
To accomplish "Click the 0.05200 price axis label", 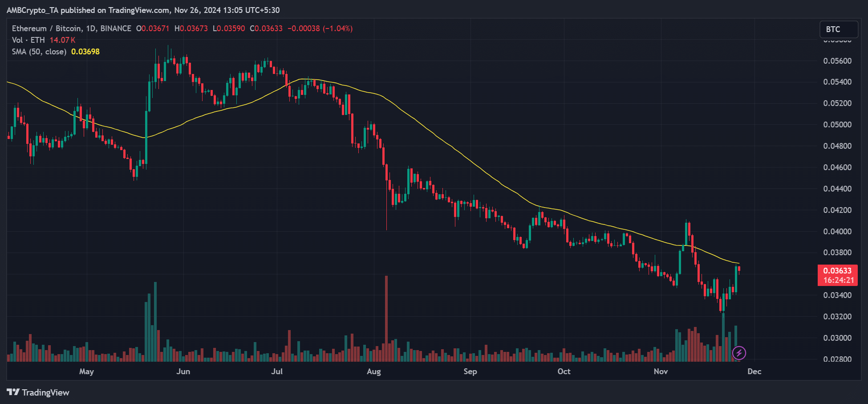I will tap(837, 103).
